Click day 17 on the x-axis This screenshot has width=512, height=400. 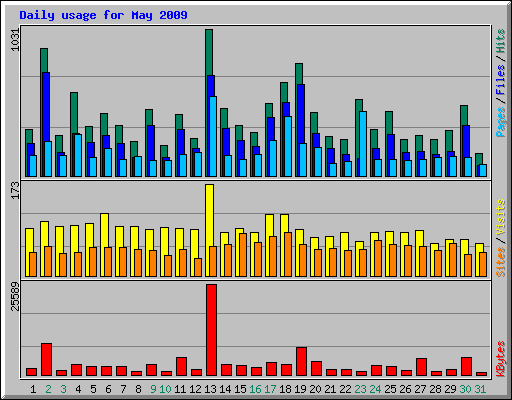pos(270,389)
